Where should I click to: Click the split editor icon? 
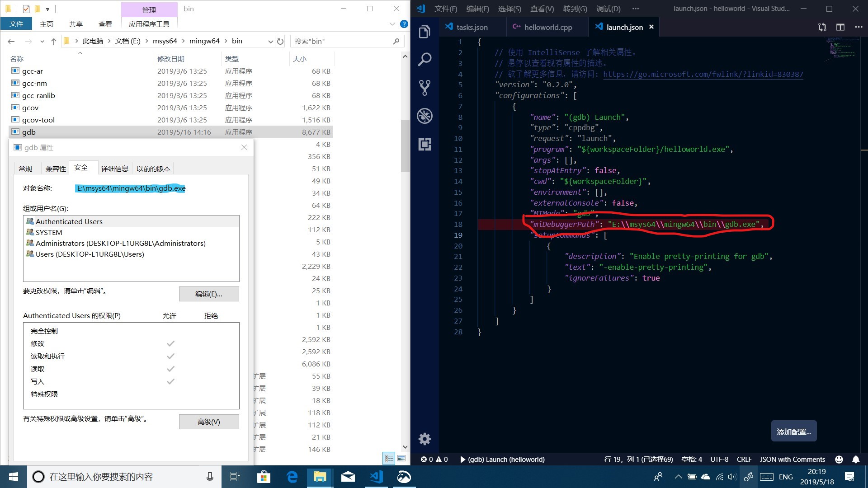coord(840,27)
